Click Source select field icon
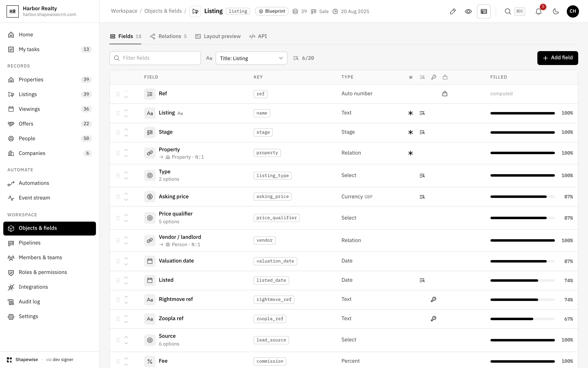588x368 pixels. click(x=150, y=340)
